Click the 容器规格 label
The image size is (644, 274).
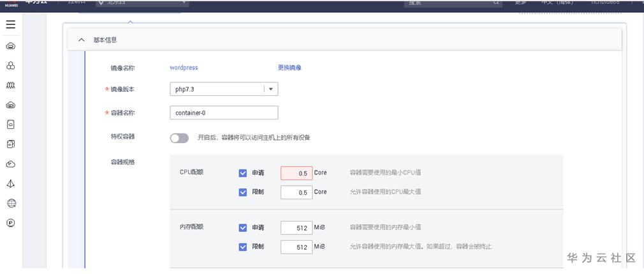(122, 162)
